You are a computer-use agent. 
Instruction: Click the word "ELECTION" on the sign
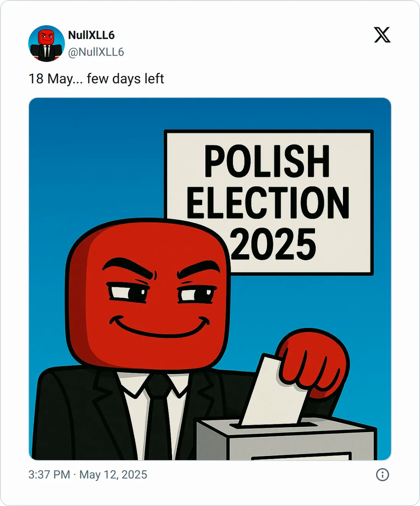pos(268,203)
